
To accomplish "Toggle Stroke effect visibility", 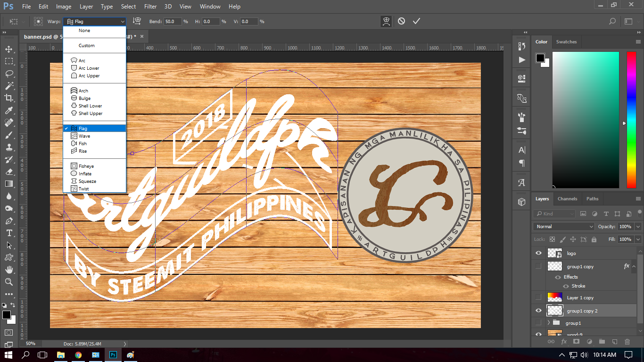I will [x=566, y=286].
